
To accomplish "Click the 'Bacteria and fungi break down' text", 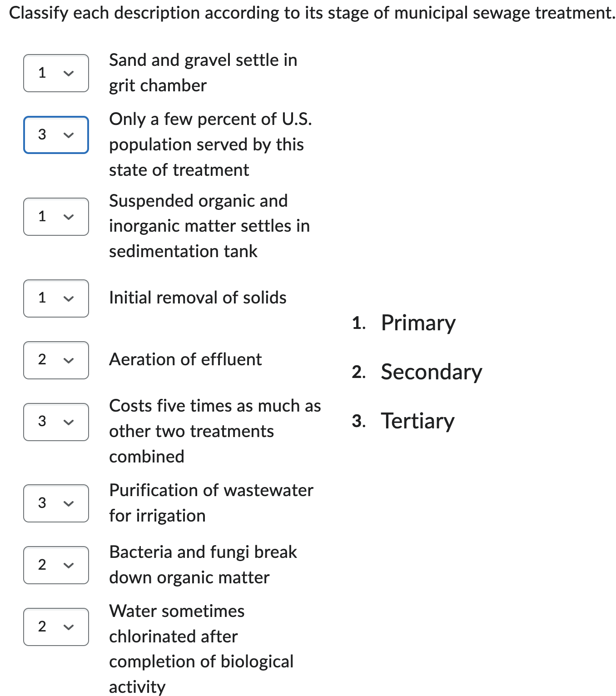I will point(203,565).
